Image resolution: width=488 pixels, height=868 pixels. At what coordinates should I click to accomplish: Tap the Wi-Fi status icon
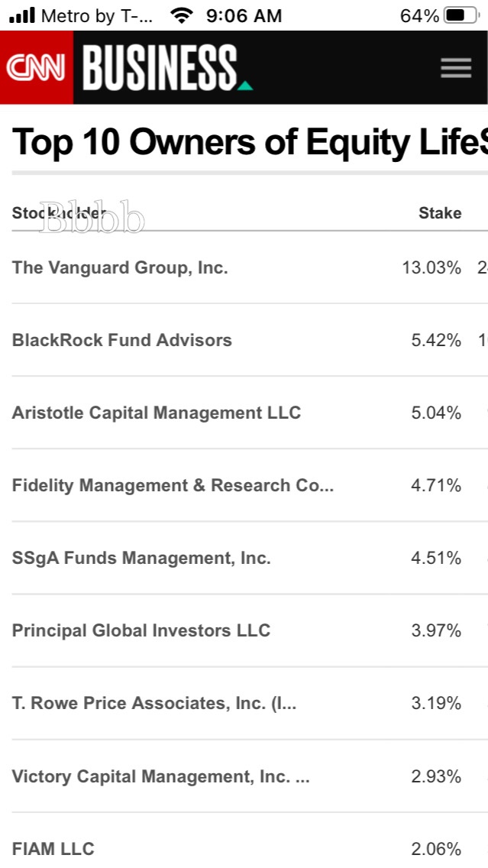pos(181,15)
